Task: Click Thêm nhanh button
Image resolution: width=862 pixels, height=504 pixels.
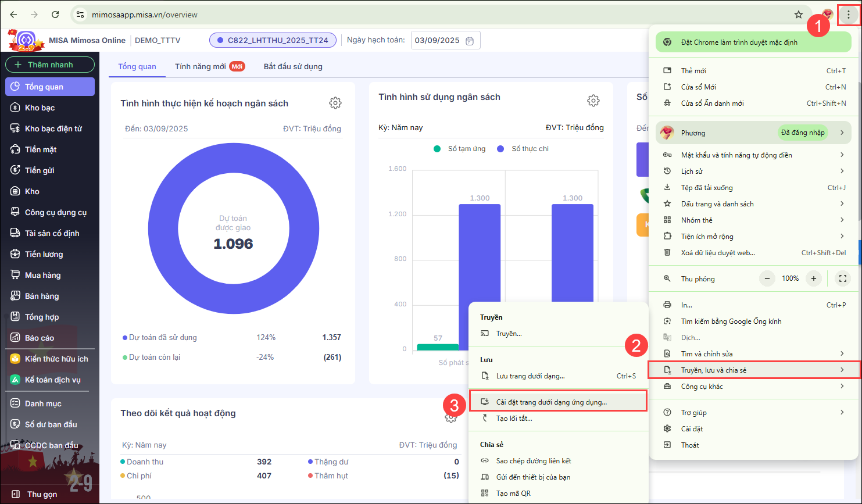Action: 50,65
